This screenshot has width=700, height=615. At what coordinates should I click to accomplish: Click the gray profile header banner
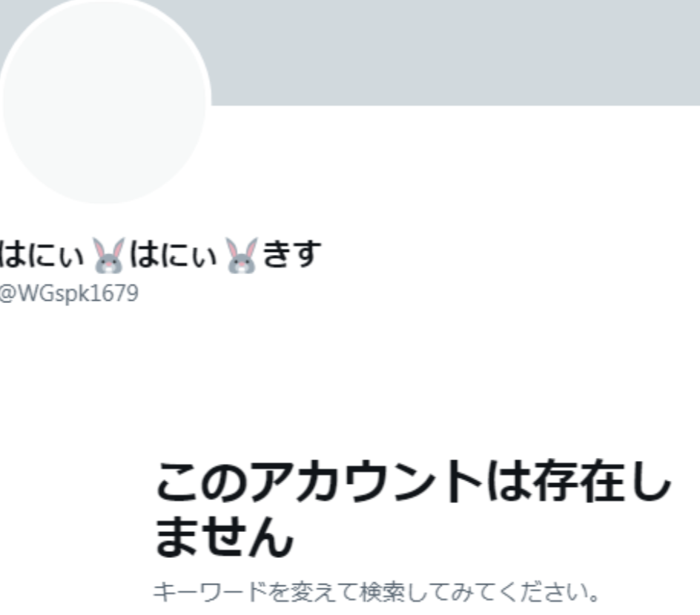click(455, 53)
